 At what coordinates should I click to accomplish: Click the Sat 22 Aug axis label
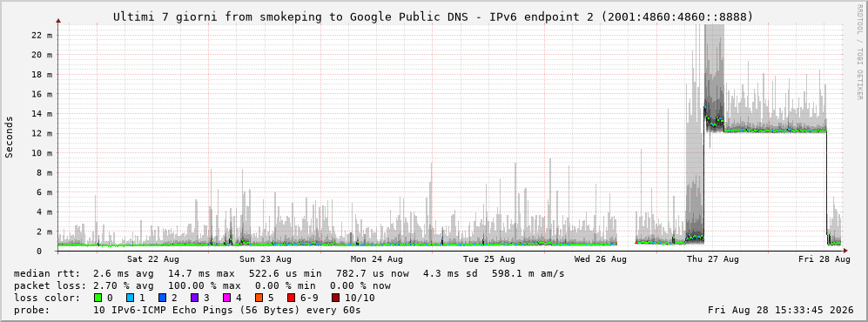[152, 259]
